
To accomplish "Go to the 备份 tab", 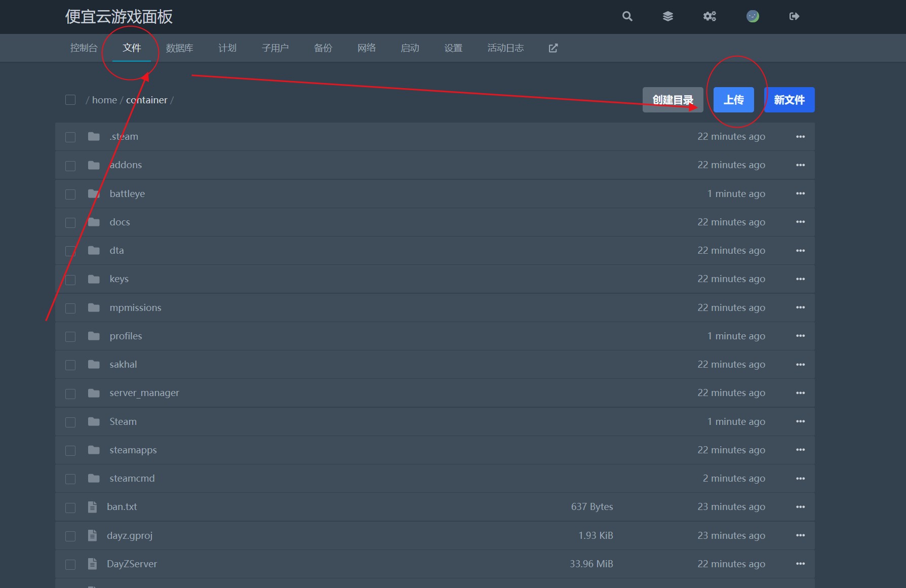I will pos(323,48).
